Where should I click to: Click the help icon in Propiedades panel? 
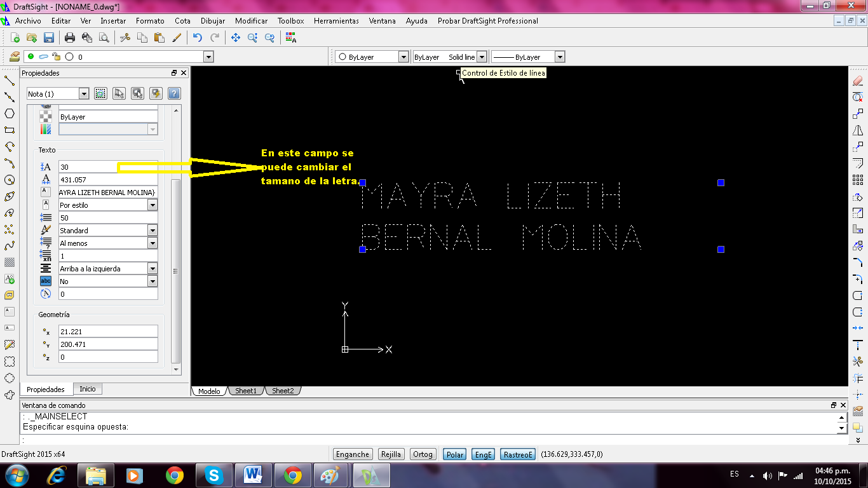[173, 93]
